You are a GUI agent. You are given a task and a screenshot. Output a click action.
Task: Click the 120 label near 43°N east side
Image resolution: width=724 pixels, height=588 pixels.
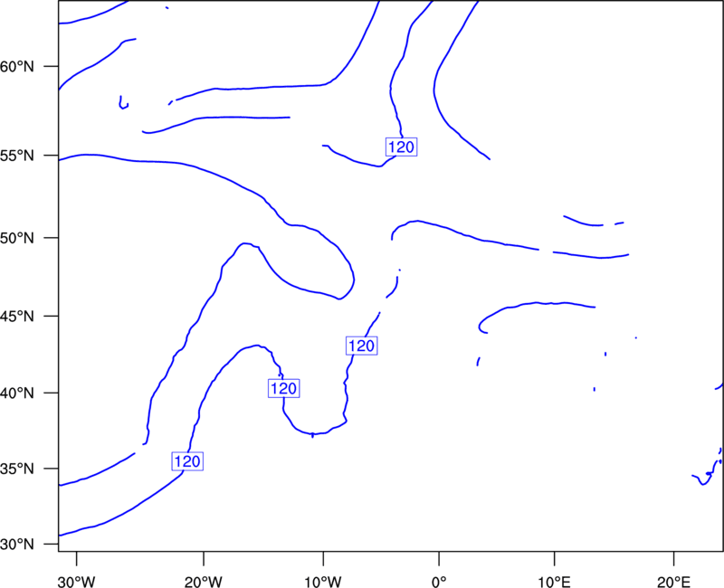coord(361,346)
